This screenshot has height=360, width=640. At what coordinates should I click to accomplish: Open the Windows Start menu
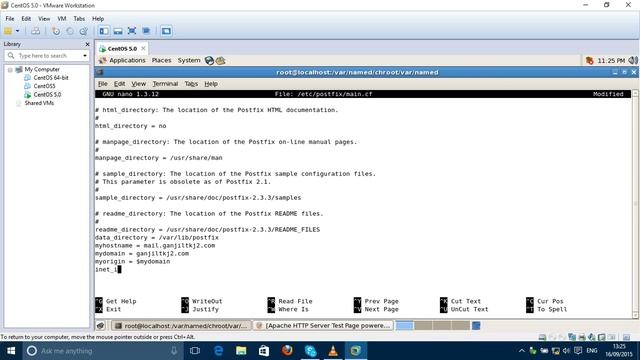[x=11, y=351]
